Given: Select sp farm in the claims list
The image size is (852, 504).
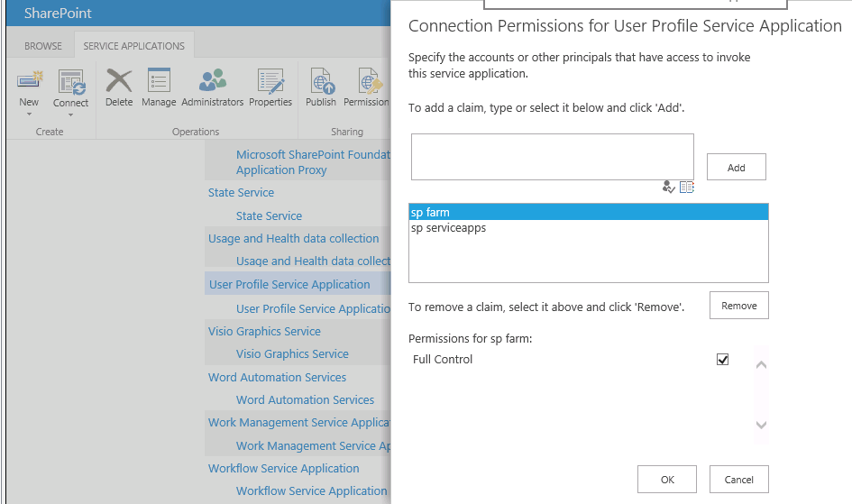Looking at the screenshot, I should [x=589, y=213].
